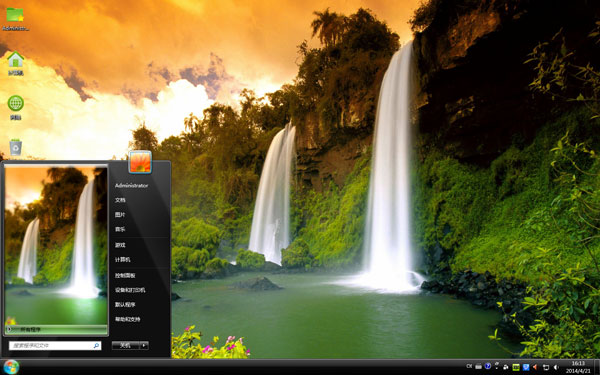Screen dimensions: 600x375
Task: Click the blue help question-mark tray icon
Action: (488, 366)
